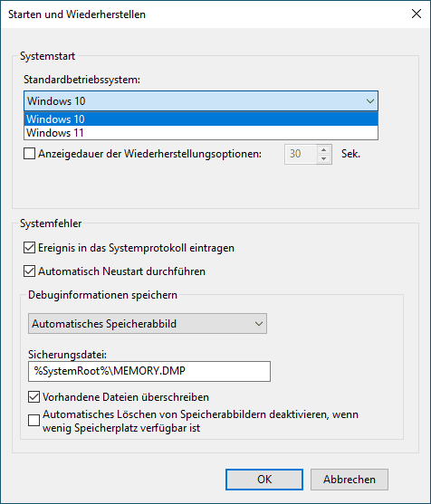
Task: Select Windows 10 in the open list
Action: [x=201, y=119]
